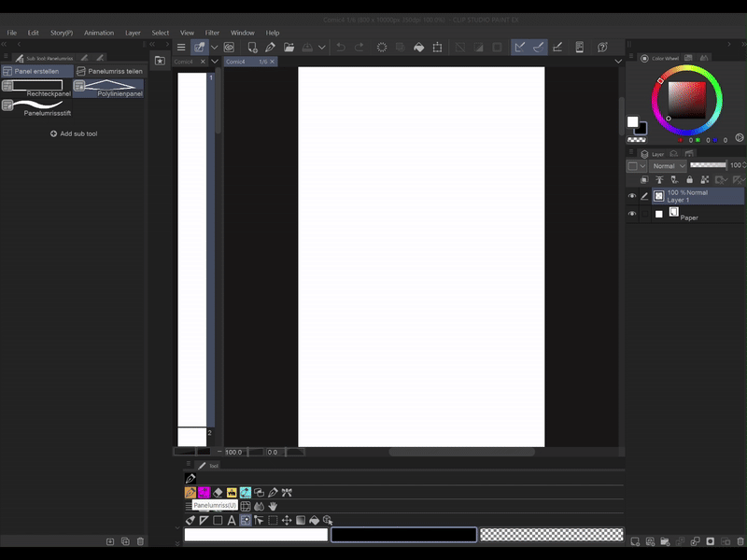747x560 pixels.
Task: Undo the last action
Action: pyautogui.click(x=341, y=48)
